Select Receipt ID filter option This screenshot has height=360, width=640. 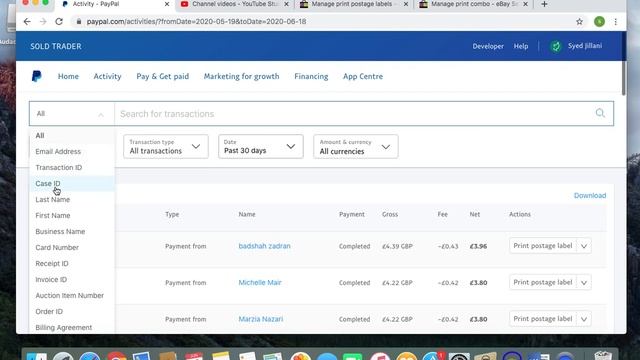72,264
